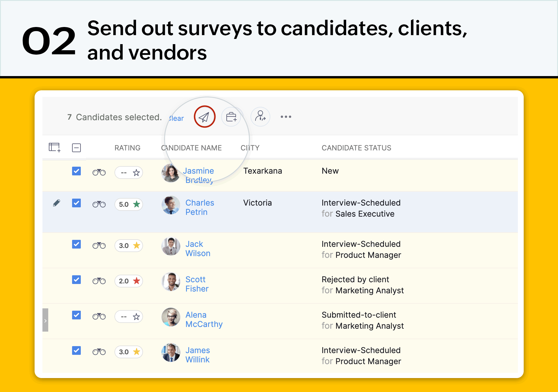Screen dimensions: 558x392
Task: Sort by Rating column header
Action: pos(127,148)
